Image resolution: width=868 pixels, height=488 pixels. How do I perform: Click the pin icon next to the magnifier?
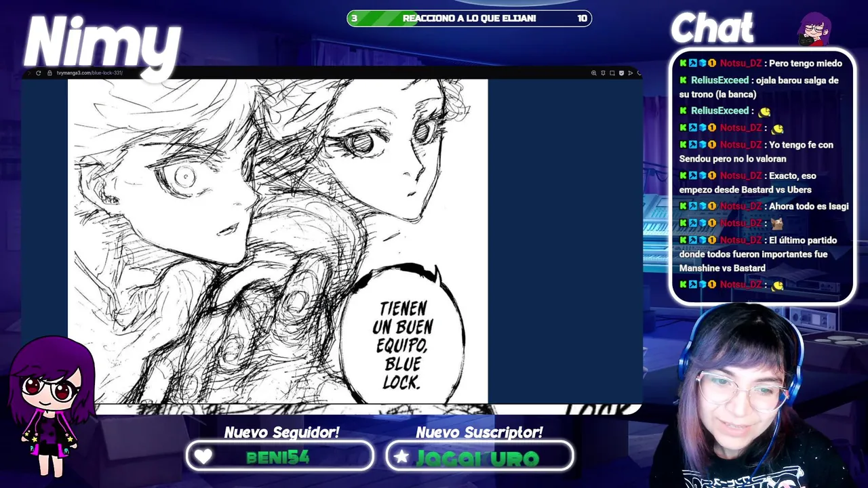603,73
